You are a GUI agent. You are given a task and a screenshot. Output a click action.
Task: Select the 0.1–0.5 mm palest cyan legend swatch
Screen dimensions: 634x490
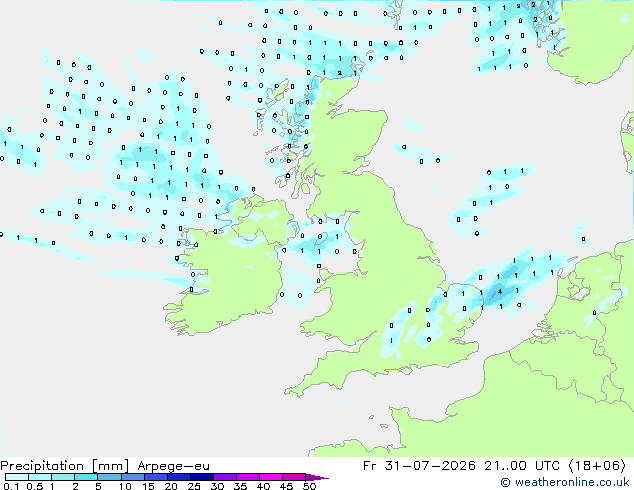coord(17,477)
